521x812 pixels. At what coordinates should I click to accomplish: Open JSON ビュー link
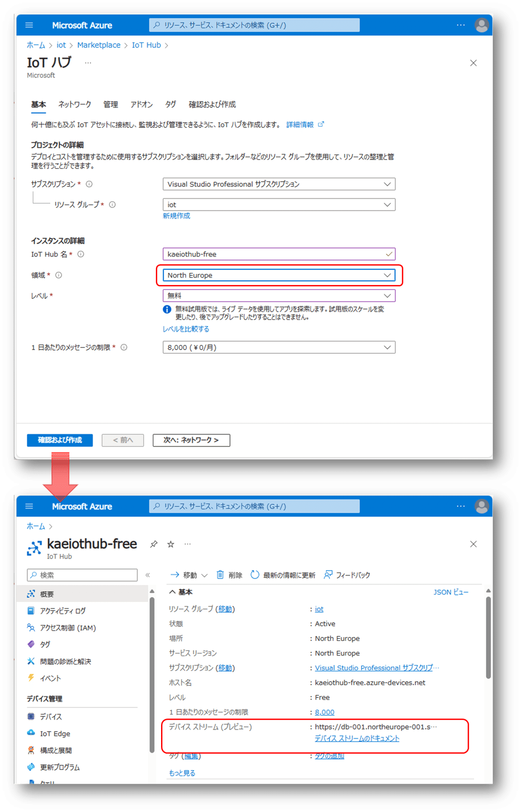coord(451,592)
